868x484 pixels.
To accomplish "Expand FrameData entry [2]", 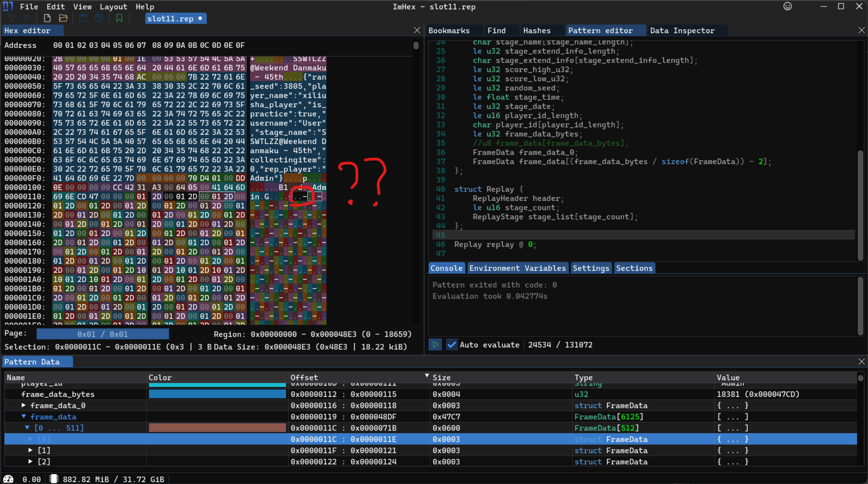I will pos(30,462).
